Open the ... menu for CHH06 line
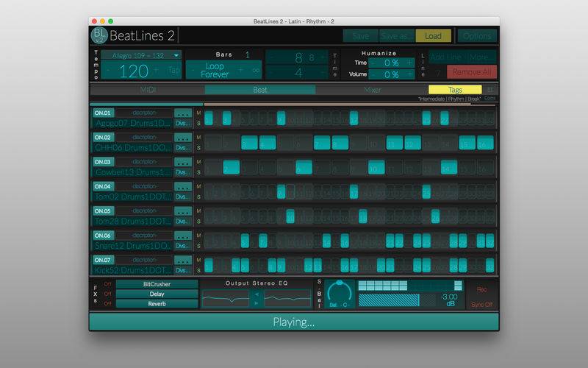588x368 pixels. (183, 138)
